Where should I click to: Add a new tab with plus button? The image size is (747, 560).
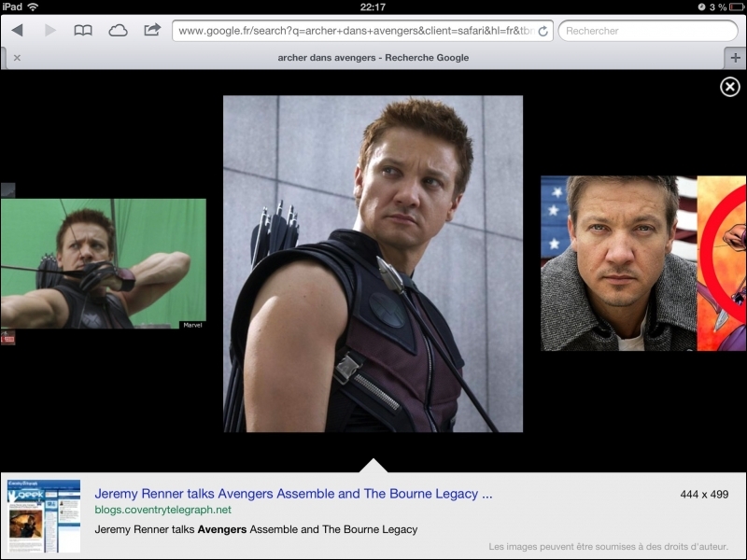click(x=735, y=58)
